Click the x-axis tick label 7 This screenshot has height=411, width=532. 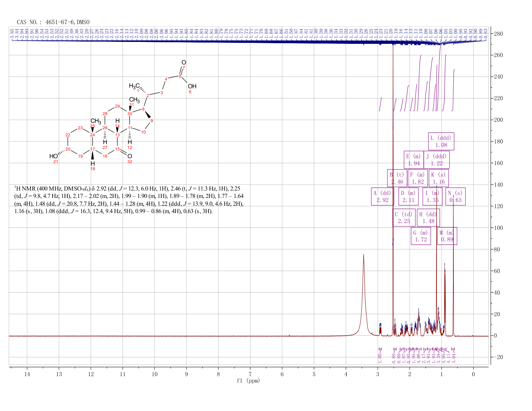point(250,374)
